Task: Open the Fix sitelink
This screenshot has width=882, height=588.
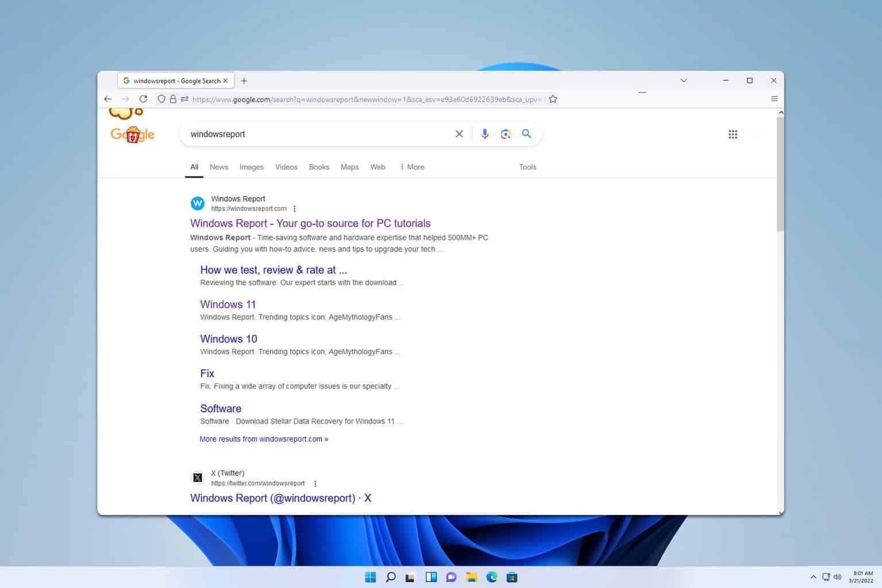Action: [x=207, y=373]
